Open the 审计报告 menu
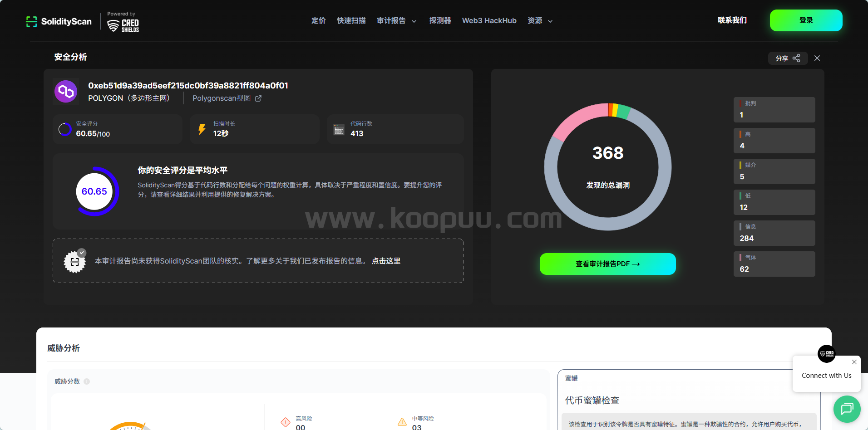The height and width of the screenshot is (430, 868). pos(391,20)
